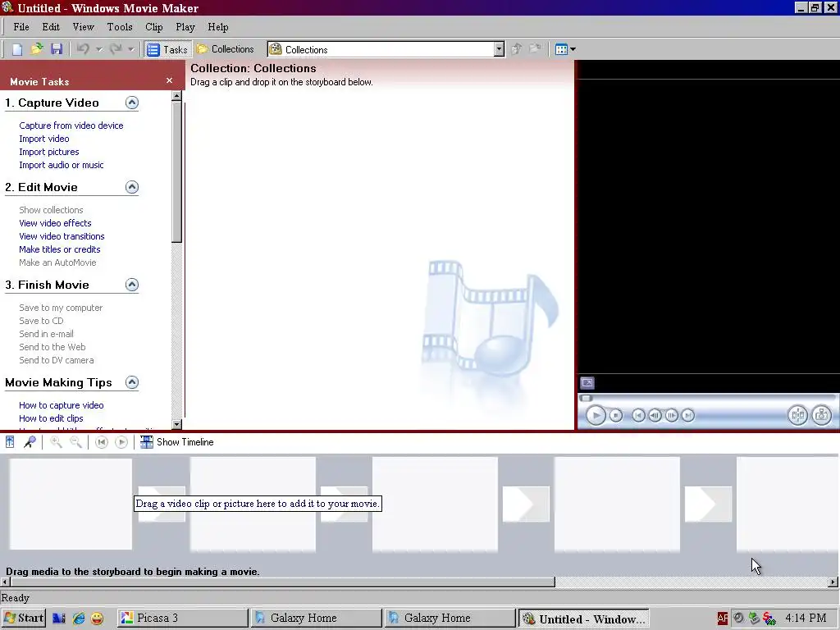
Task: Click the Play Storyboard button
Action: tap(121, 442)
